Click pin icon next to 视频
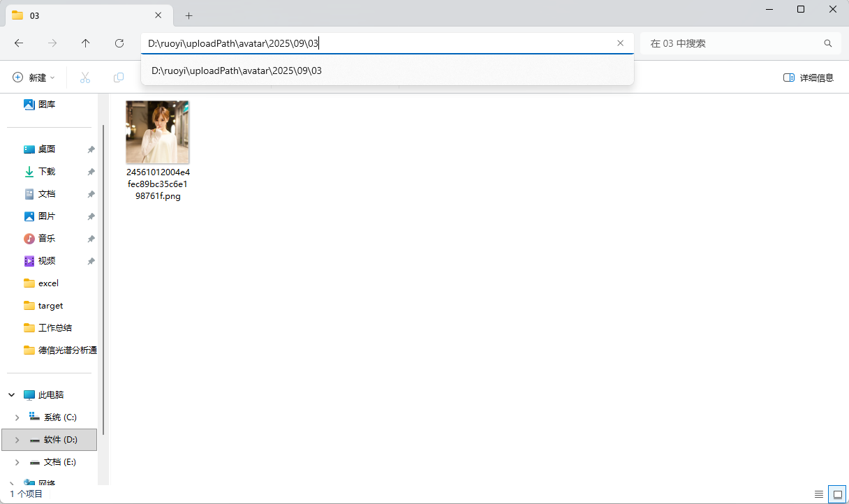 (91, 261)
